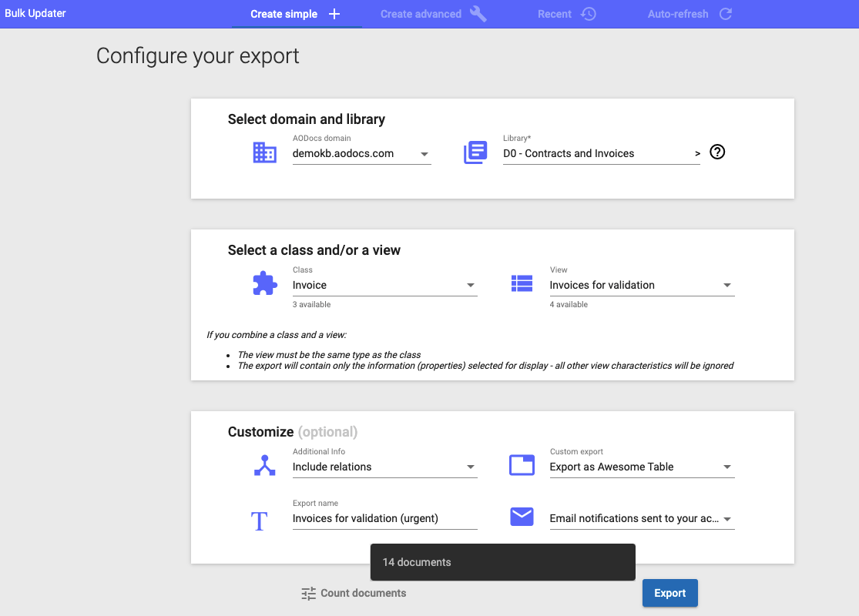
Task: Expand the View dropdown for Invoices for validation
Action: tap(727, 285)
